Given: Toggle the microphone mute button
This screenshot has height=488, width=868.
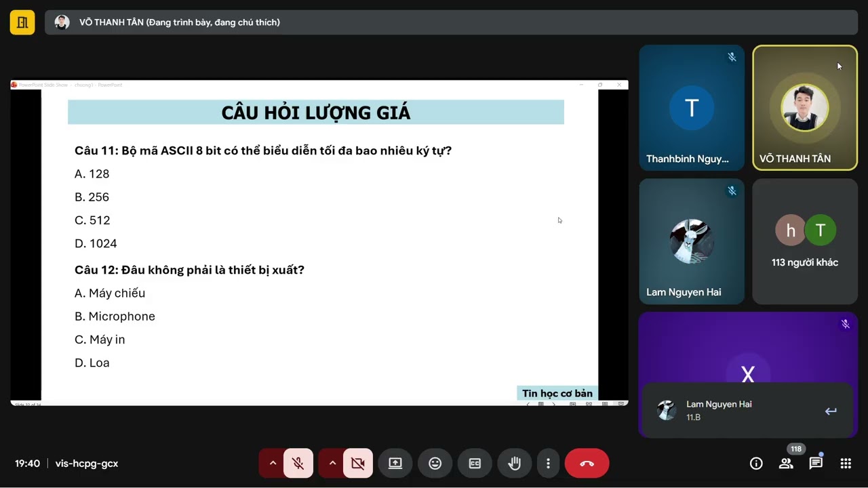Looking at the screenshot, I should coord(298,464).
